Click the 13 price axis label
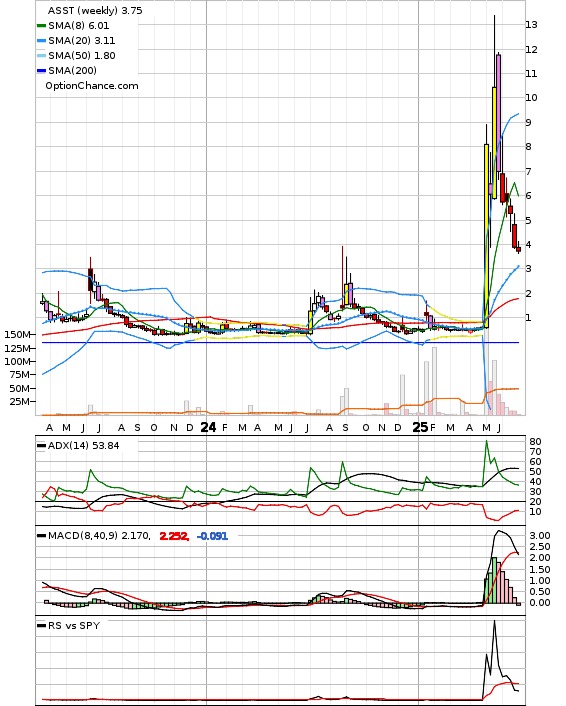Screen dimensions: 566x706 tap(531, 25)
